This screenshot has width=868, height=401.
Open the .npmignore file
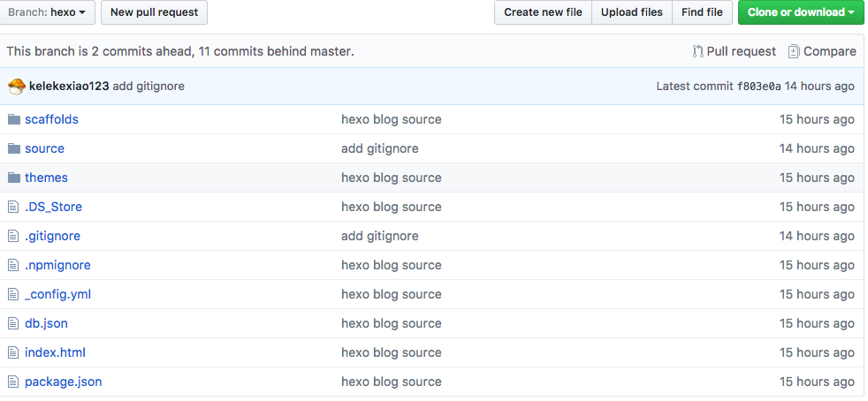pos(57,266)
